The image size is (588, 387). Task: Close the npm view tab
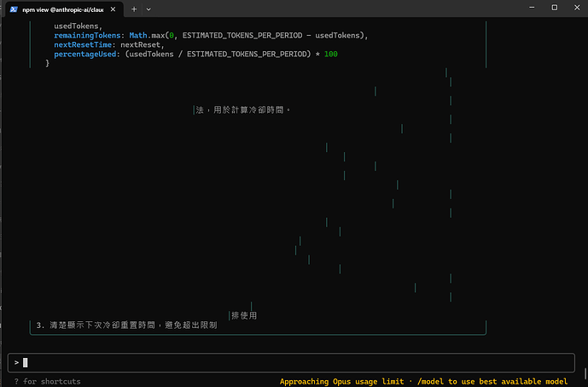tap(113, 9)
